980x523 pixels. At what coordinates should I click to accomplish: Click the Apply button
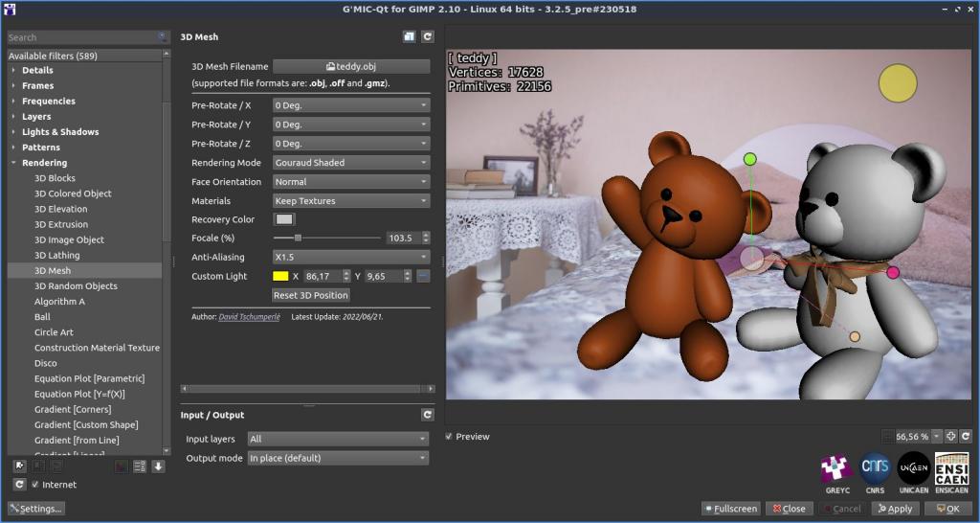click(x=893, y=509)
